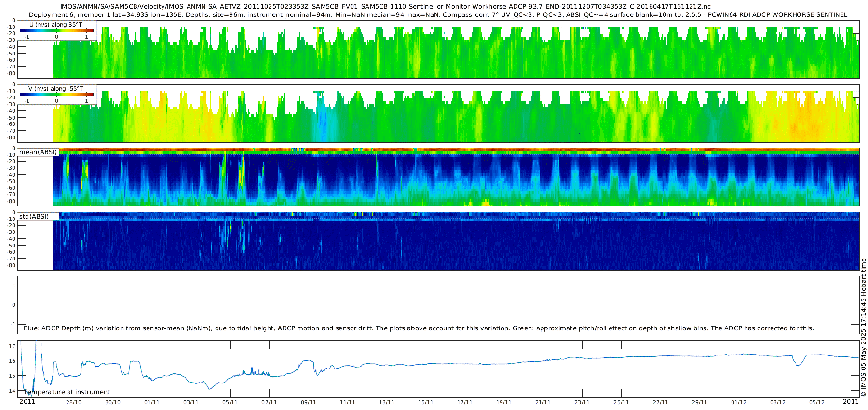
Task: Click the '05/11' date tick label
Action: [230, 402]
